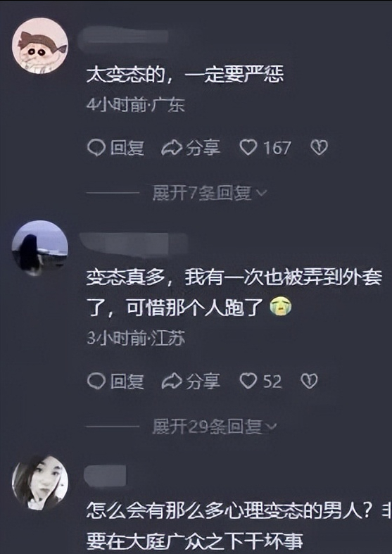Reply to the 太变态的 comment

coord(115,148)
